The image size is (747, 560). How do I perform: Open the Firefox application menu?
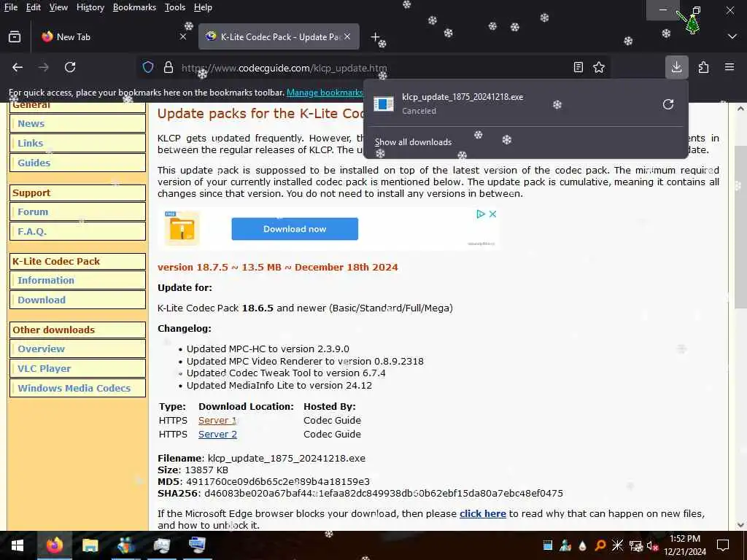point(729,68)
